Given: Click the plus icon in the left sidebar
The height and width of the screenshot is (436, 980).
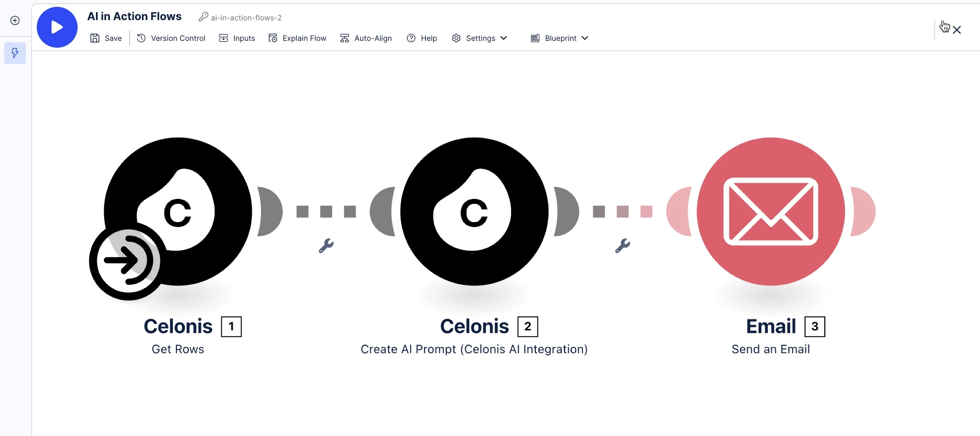Looking at the screenshot, I should coord(15,20).
